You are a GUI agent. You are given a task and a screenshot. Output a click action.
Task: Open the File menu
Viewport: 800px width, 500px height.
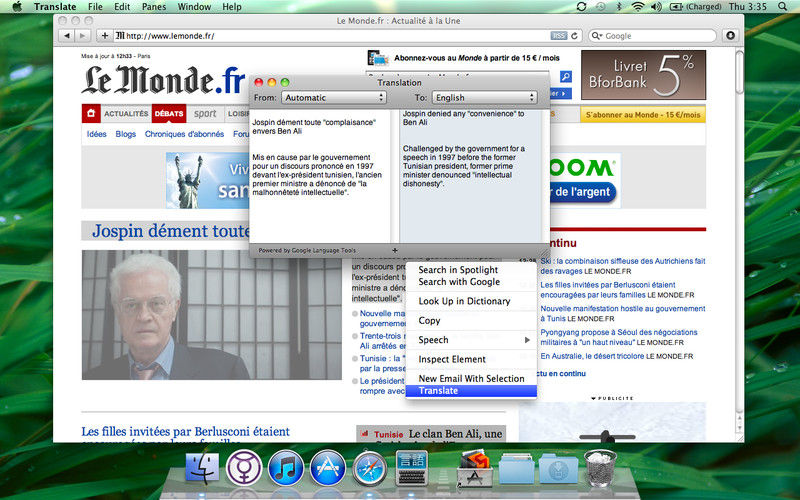click(x=95, y=7)
